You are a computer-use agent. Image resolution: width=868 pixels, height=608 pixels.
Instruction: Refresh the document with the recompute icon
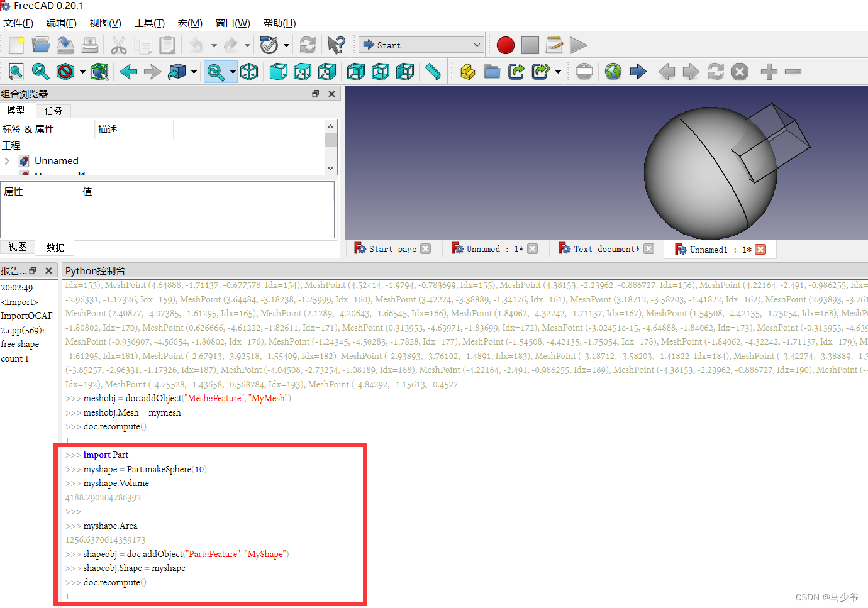pyautogui.click(x=309, y=44)
